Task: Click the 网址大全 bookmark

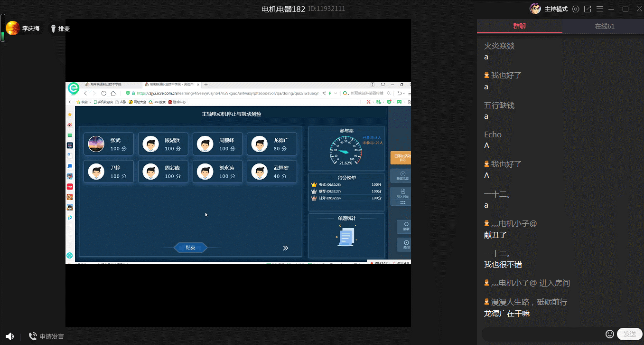Action: coord(137,102)
